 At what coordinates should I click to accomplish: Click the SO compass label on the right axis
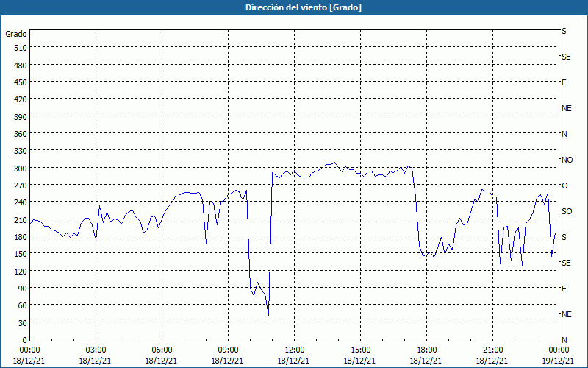567,211
